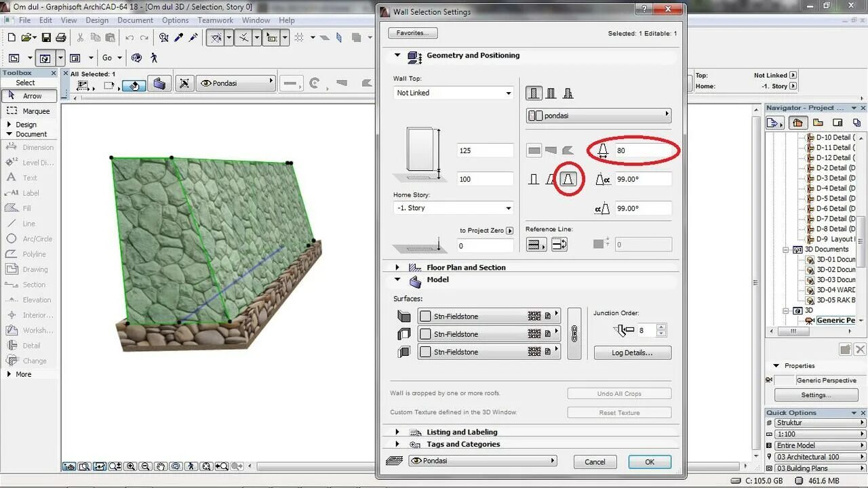Select the Double Slanted wall option
Image resolution: width=868 pixels, height=488 pixels.
(568, 180)
